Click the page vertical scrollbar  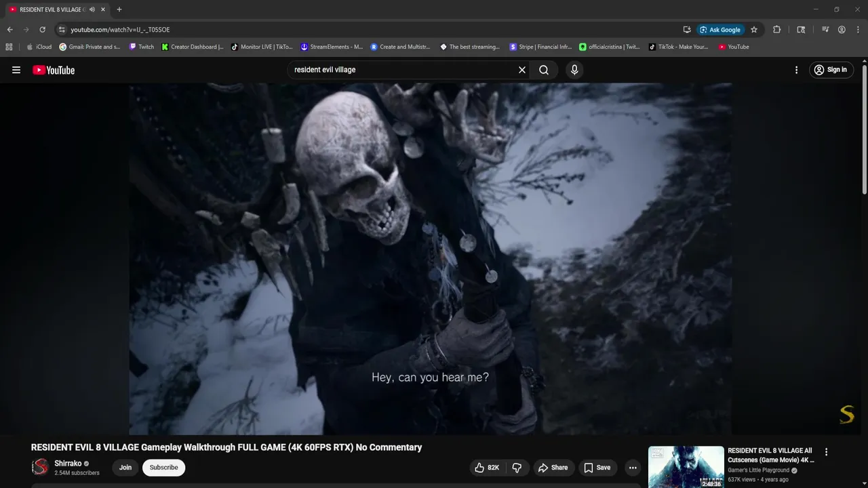[x=865, y=129]
